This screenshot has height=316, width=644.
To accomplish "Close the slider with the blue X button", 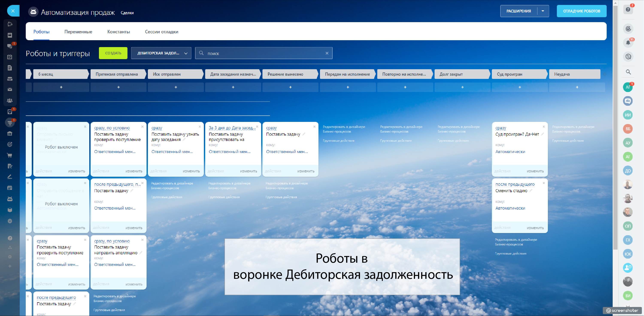I will [13, 11].
